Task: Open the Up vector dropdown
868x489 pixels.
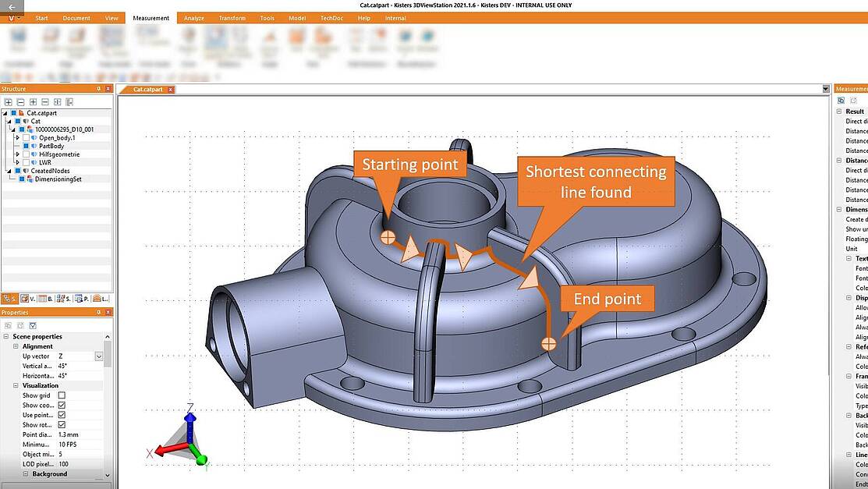Action: [99, 356]
